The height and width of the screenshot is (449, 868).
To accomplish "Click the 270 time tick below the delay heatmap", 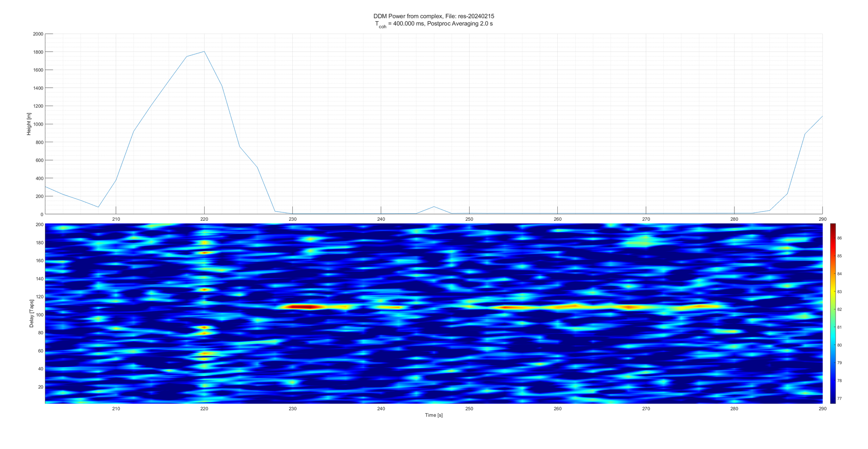I will pyautogui.click(x=646, y=409).
